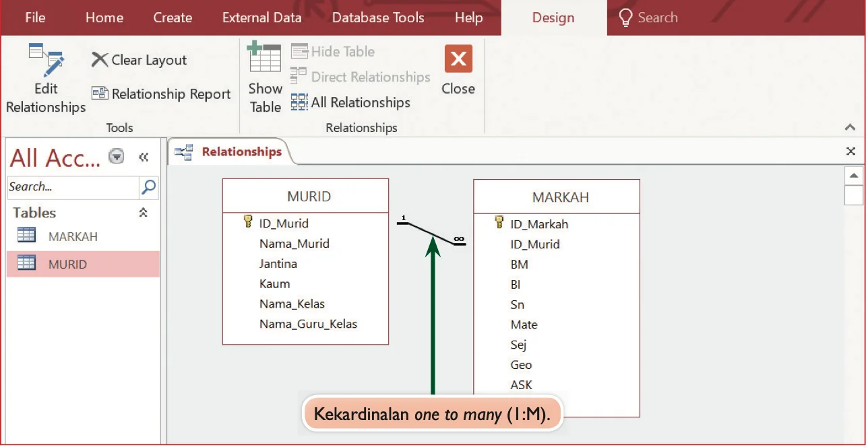Collapse the ribbon with the caret arrow
Image resolution: width=868 pixels, height=447 pixels.
(850, 127)
